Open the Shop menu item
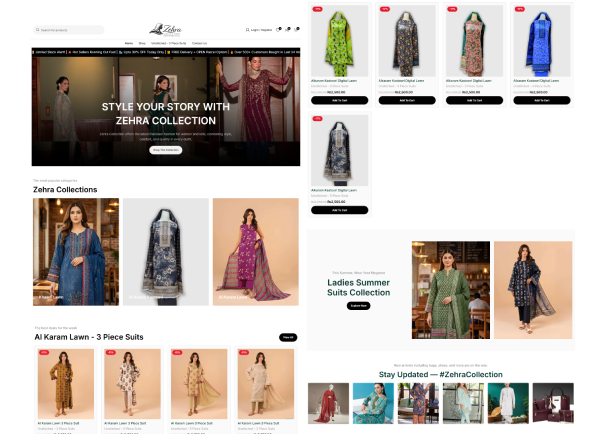Viewport: 596px width, 434px height. tap(142, 43)
